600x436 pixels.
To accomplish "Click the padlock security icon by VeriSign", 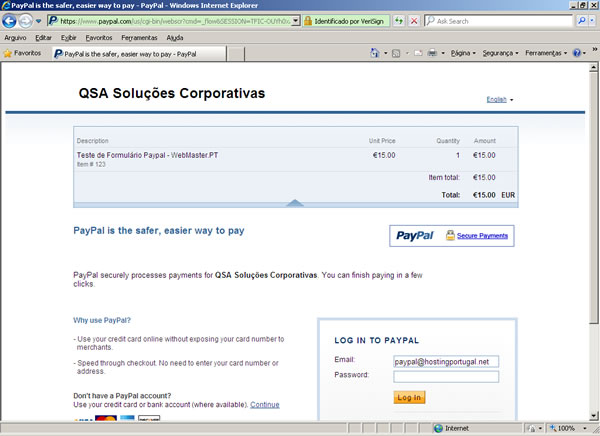I will point(308,21).
